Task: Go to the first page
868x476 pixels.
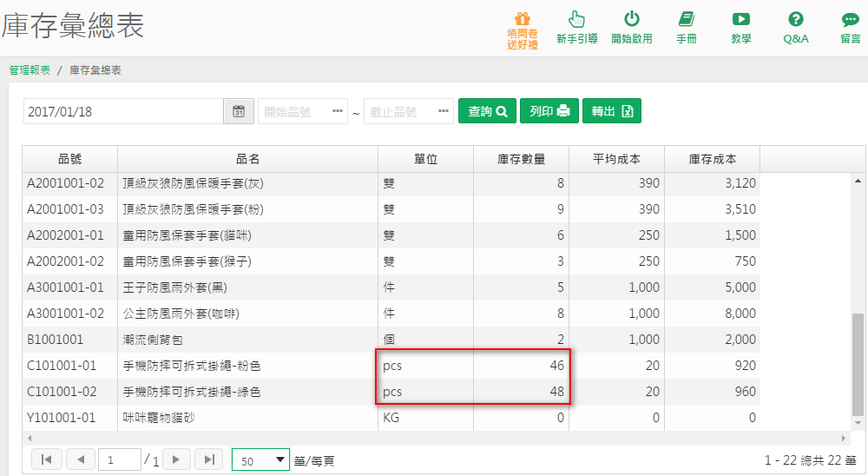Action: click(x=47, y=459)
